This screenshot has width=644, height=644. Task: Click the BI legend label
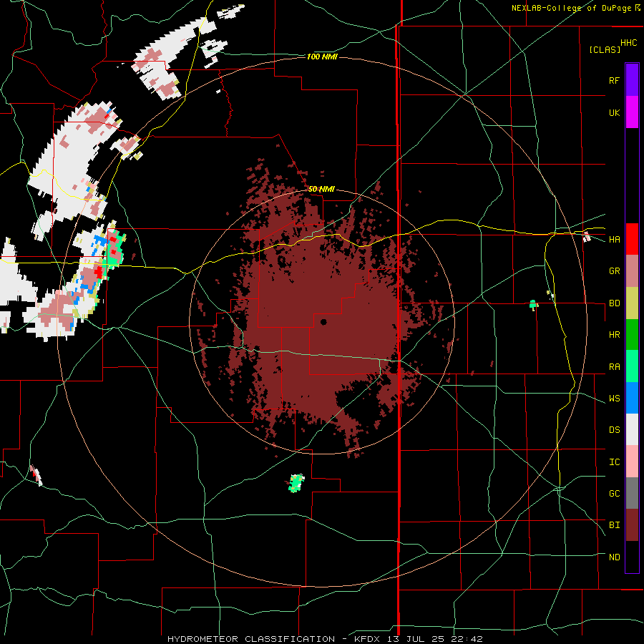click(x=614, y=525)
